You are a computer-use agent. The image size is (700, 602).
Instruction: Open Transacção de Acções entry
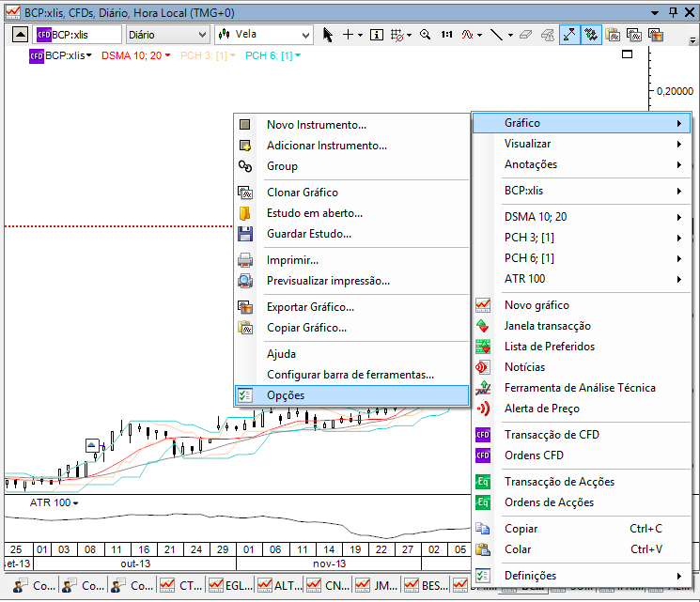click(x=582, y=482)
